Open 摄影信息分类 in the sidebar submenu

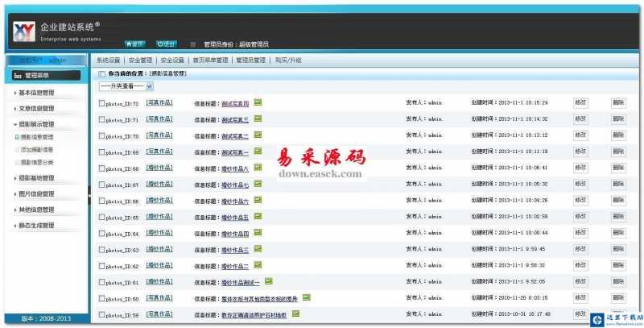[x=37, y=163]
